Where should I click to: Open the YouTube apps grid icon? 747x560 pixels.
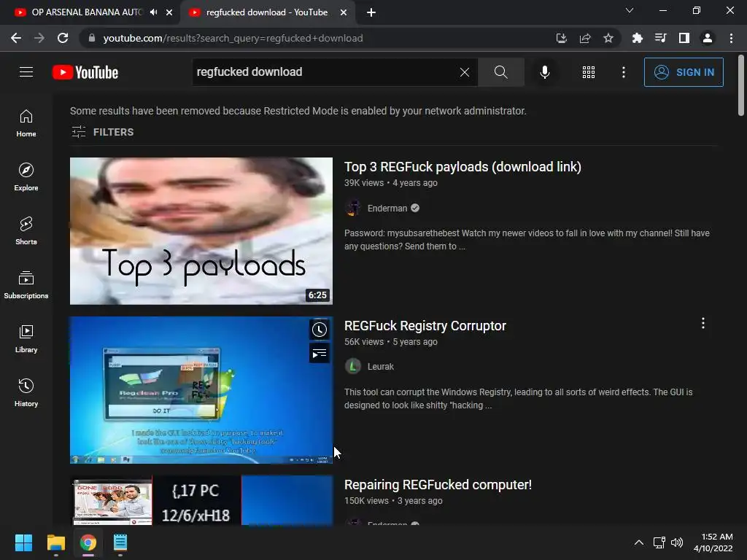[589, 72]
